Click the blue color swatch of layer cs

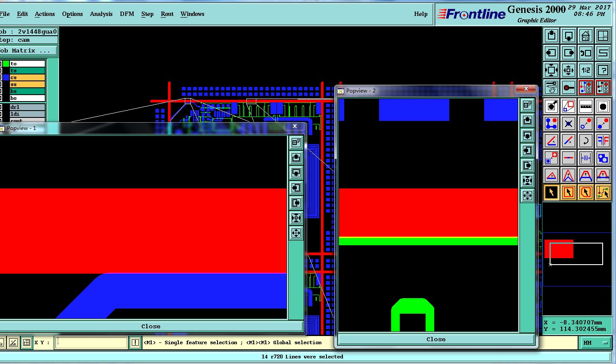(6, 77)
